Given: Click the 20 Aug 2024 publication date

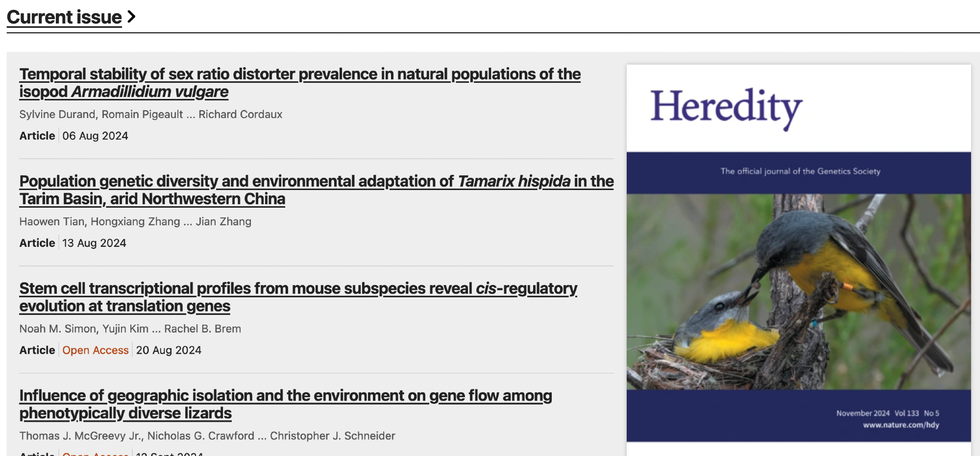Looking at the screenshot, I should tap(169, 350).
